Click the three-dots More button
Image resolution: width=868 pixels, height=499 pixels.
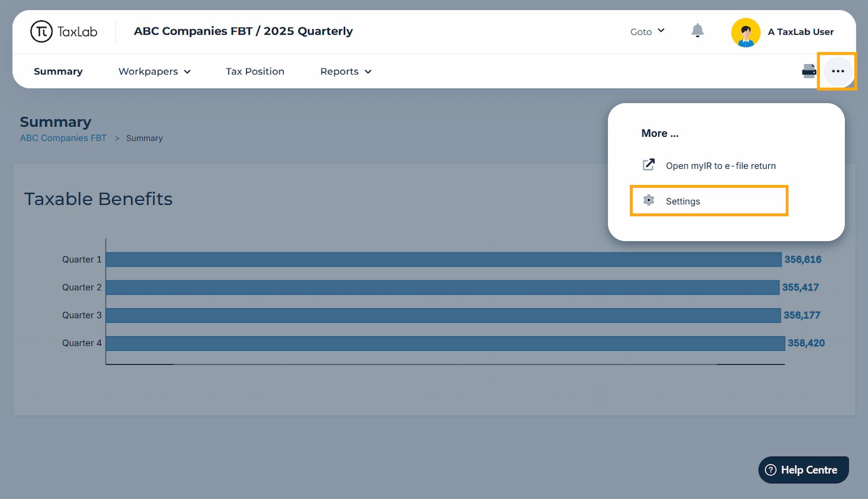[x=837, y=71]
